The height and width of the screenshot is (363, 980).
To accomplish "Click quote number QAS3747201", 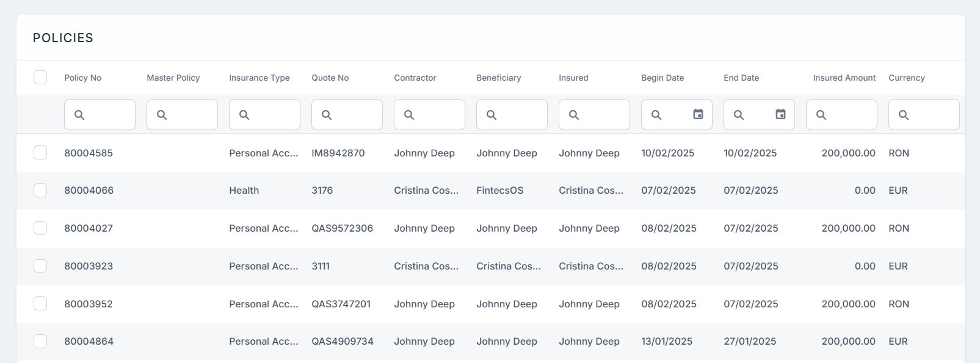I will tap(341, 304).
